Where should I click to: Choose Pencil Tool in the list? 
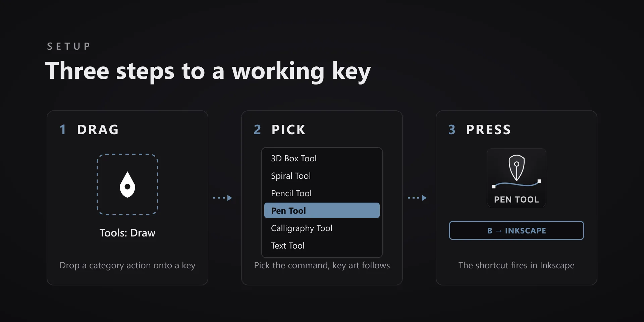point(322,193)
